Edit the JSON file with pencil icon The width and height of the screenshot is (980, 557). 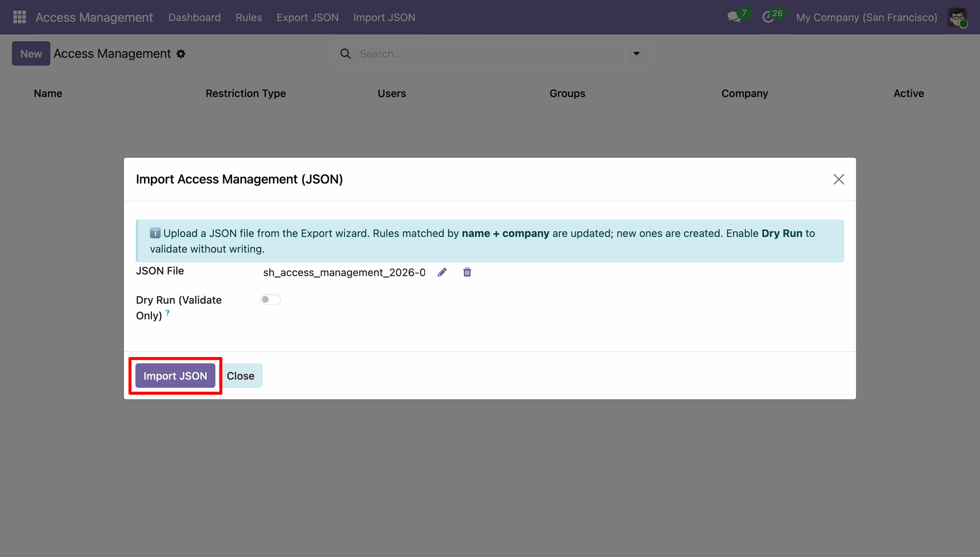[x=442, y=272]
